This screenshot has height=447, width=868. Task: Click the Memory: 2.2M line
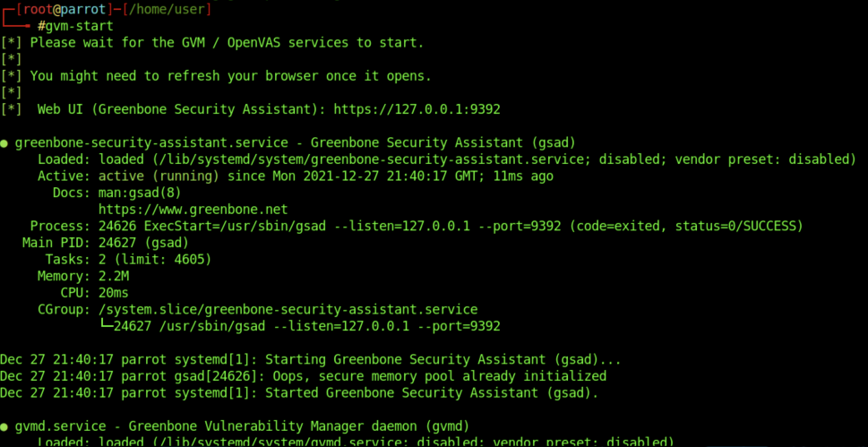(x=83, y=276)
